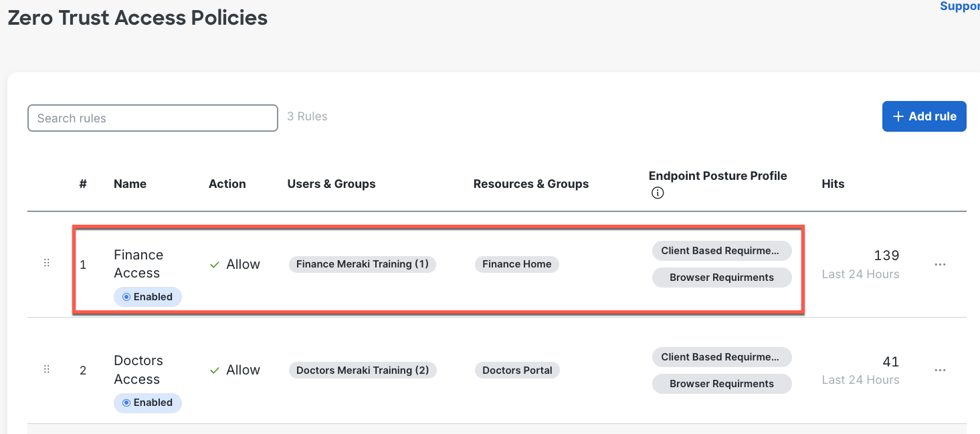Viewport: 980px width, 434px height.
Task: Click the green Allow checkmark on Finance Access
Action: pyautogui.click(x=214, y=263)
